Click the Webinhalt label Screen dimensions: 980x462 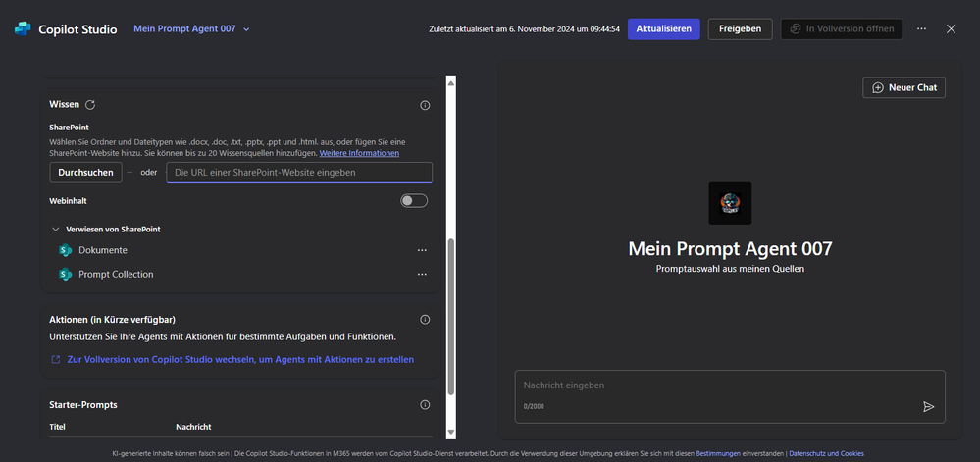[x=69, y=201]
